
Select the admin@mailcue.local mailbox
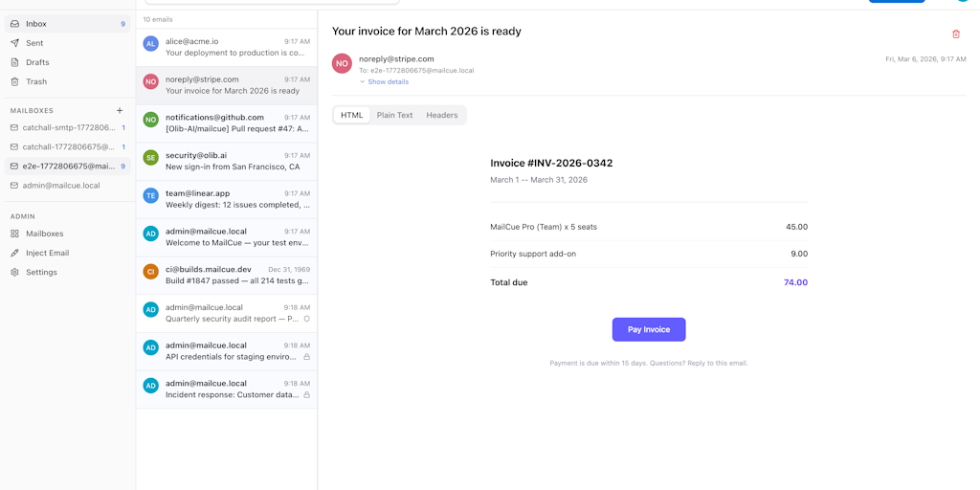61,186
